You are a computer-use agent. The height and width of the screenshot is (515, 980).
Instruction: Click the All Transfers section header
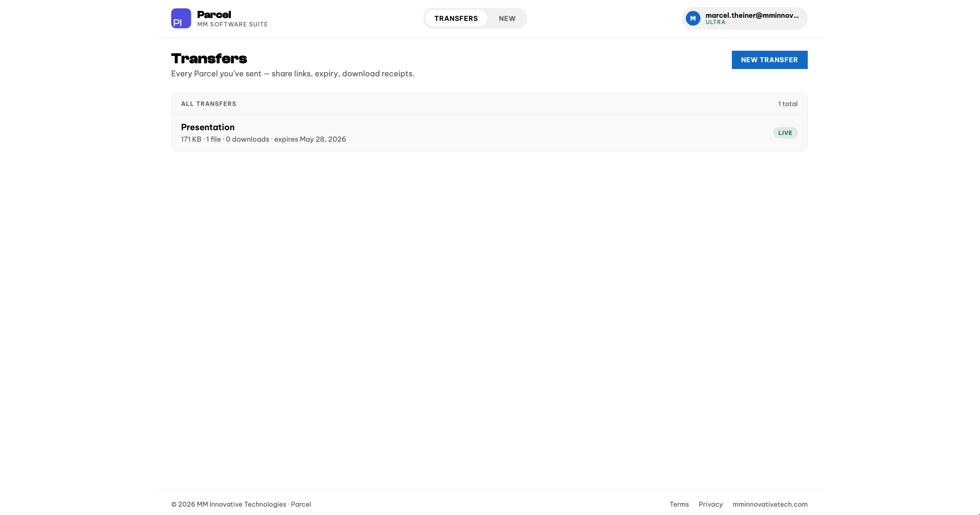coord(208,104)
